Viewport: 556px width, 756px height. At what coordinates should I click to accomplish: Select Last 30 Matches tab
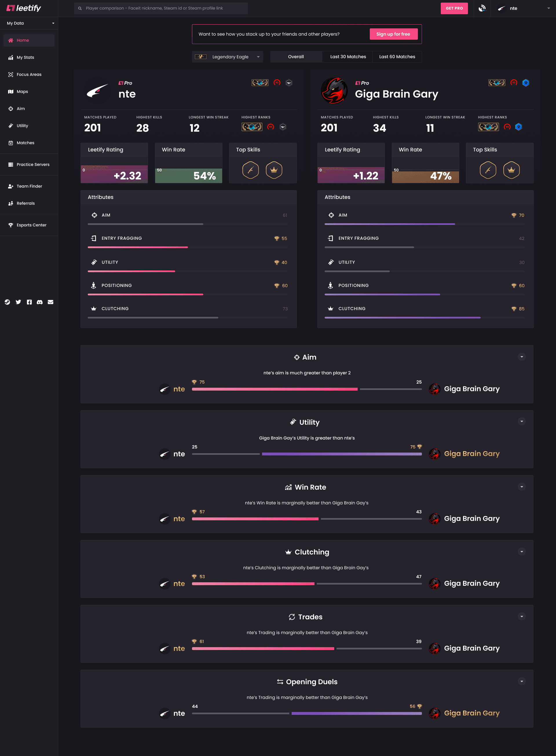pyautogui.click(x=348, y=56)
